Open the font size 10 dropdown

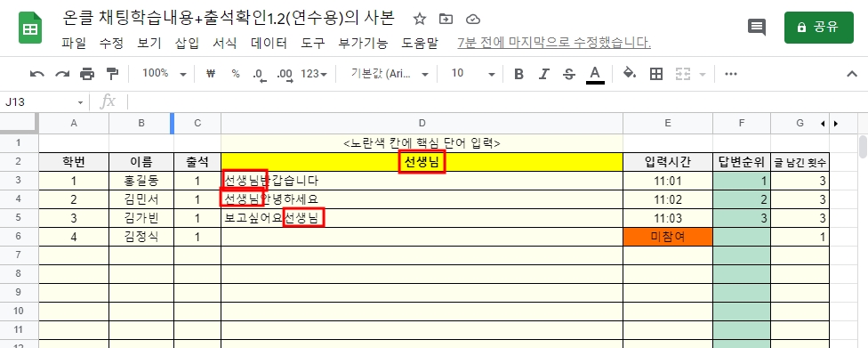[x=472, y=74]
